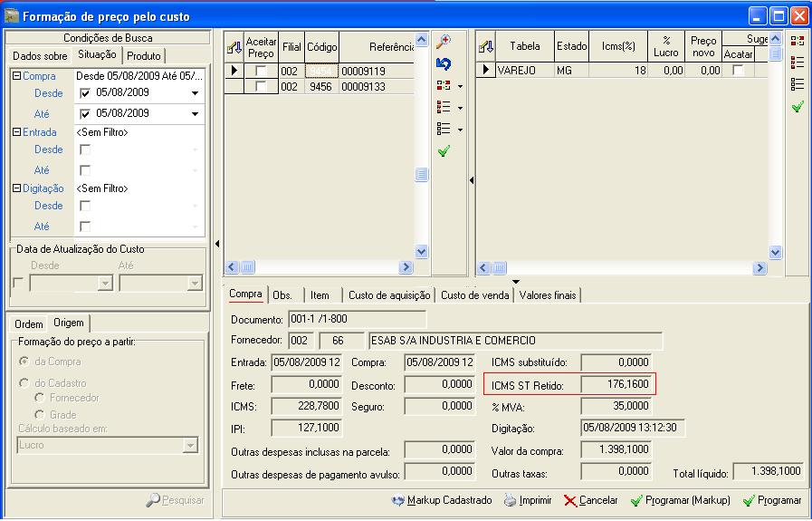Click sort icon in the Tabela grid header
Image resolution: width=812 pixels, height=521 pixels.
(486, 46)
